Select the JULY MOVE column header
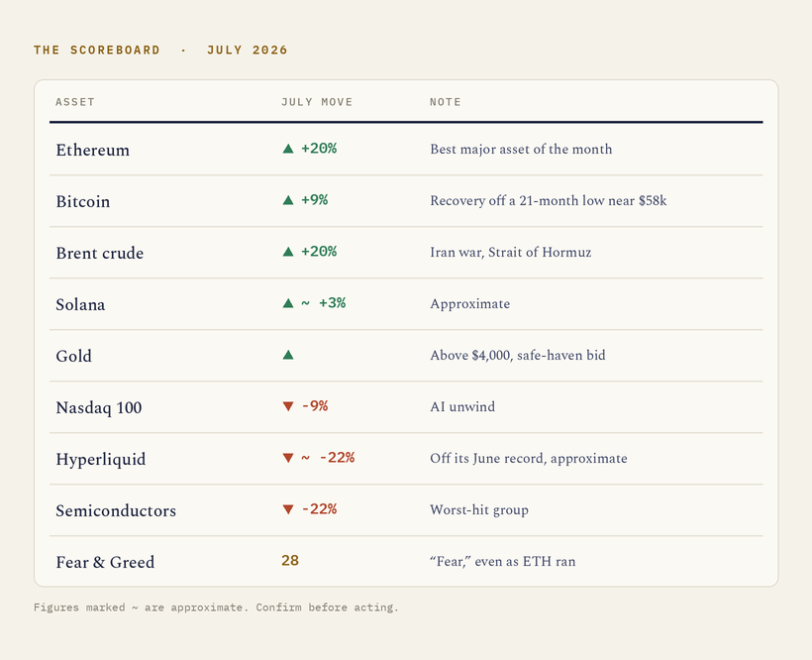This screenshot has height=660, width=812. tap(317, 102)
